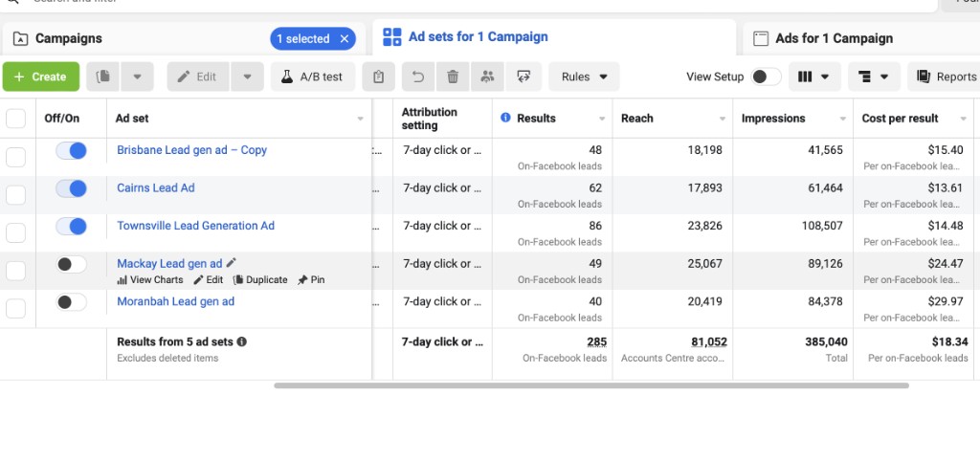Click the Ad sets grid icon

391,37
